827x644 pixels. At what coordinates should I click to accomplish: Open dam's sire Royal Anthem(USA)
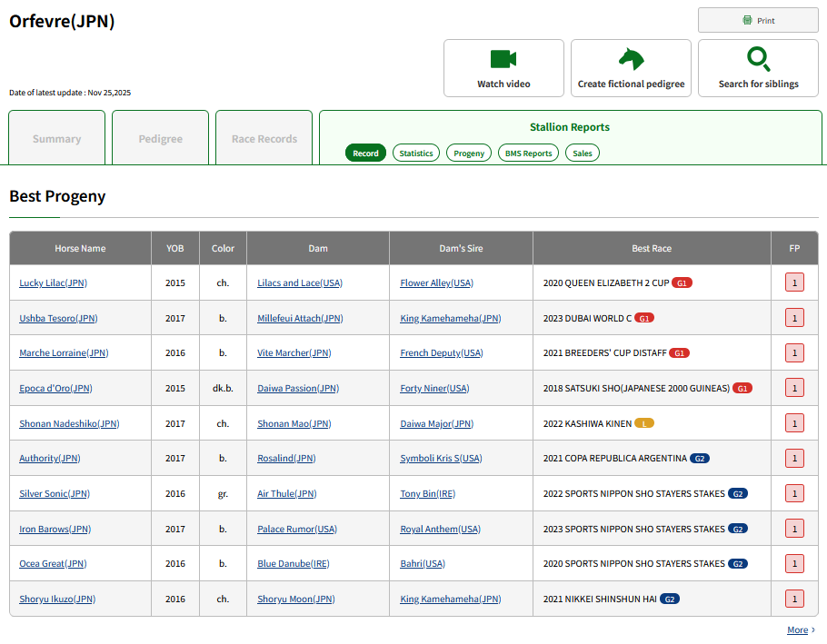coord(441,530)
